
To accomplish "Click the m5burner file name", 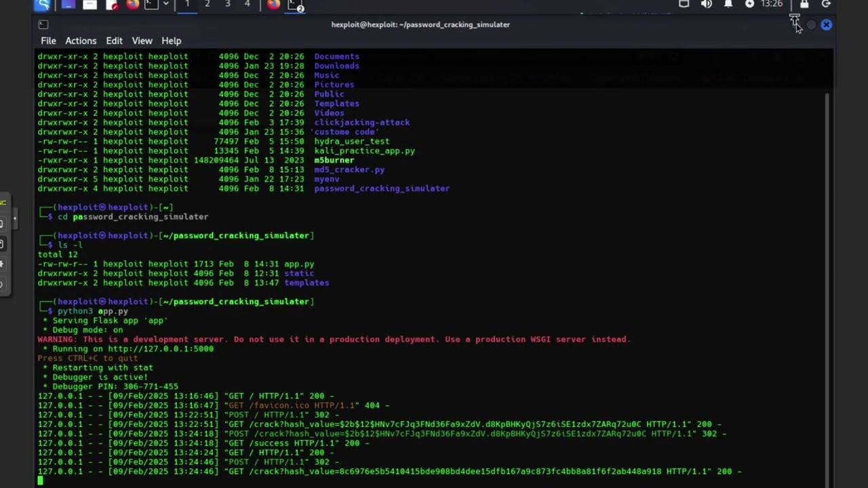I will [334, 161].
